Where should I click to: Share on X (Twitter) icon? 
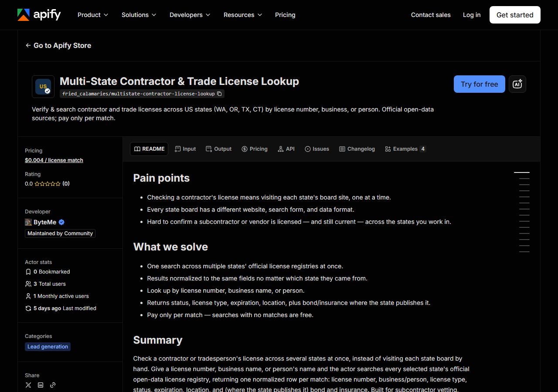[28, 385]
